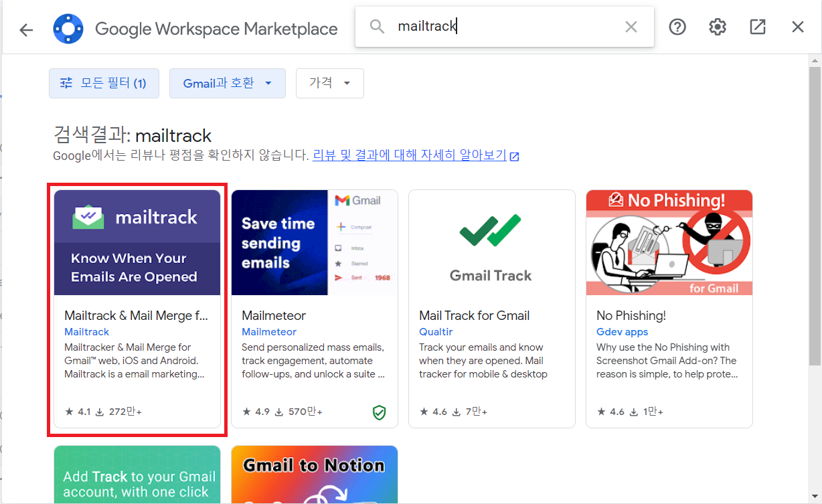The width and height of the screenshot is (822, 504).
Task: Open the help question mark icon
Action: pos(677,27)
